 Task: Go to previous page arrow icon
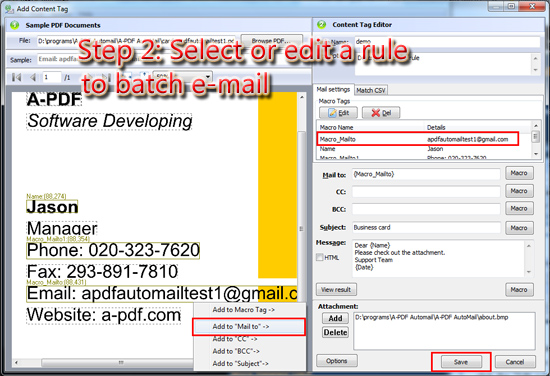pos(33,77)
